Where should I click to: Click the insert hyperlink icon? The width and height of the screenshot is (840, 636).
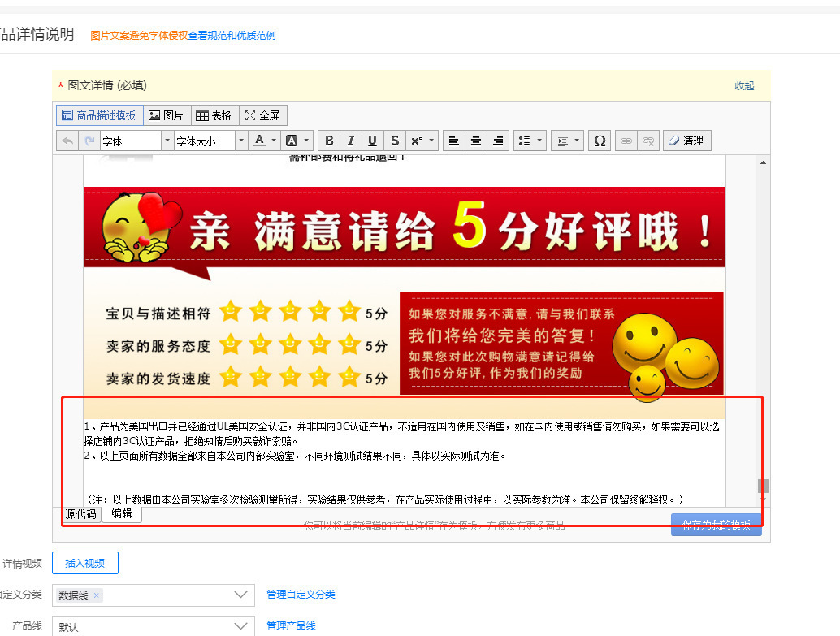coord(626,141)
